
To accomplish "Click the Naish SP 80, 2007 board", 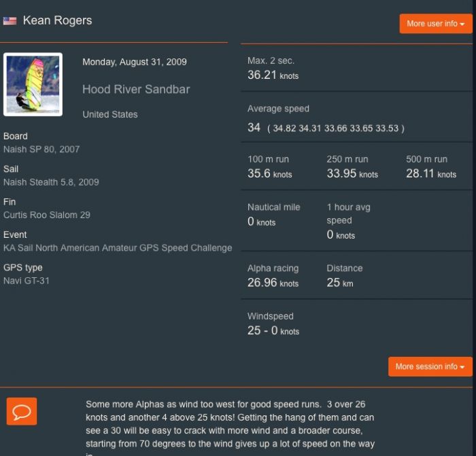I will (41, 149).
